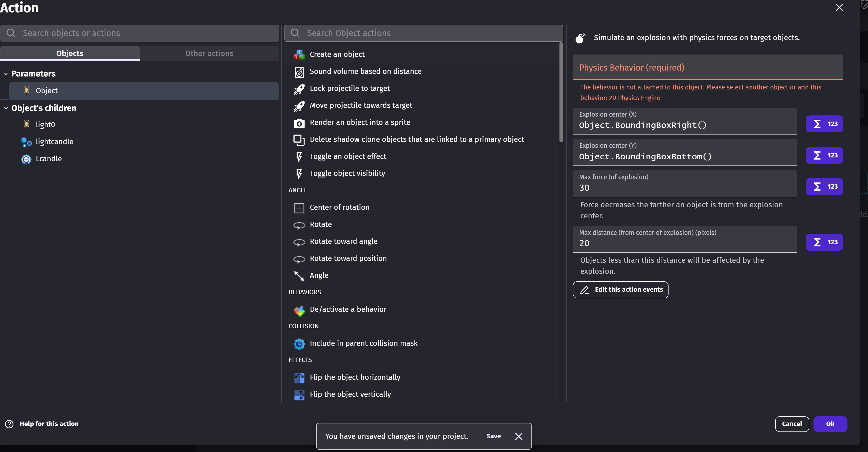Select the Object parameter row

pos(144,91)
